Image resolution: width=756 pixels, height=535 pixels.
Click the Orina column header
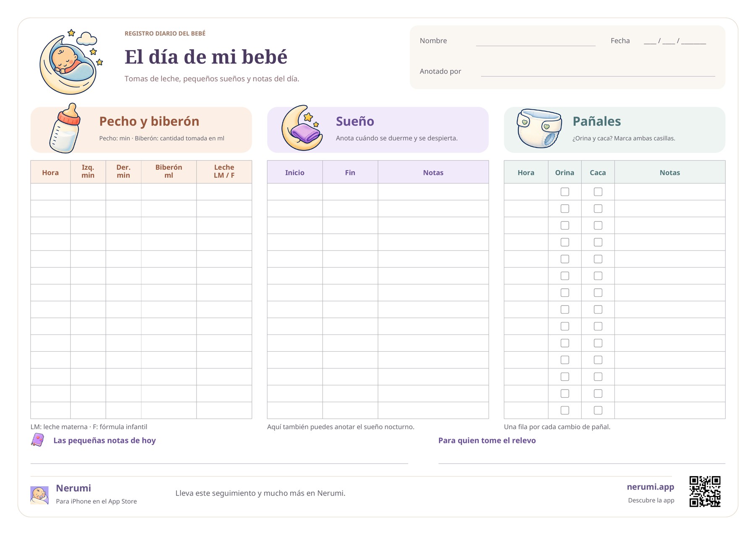point(564,172)
